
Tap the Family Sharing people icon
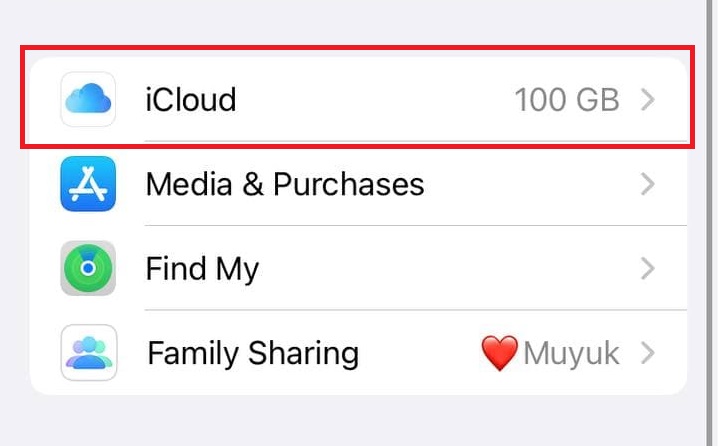[88, 353]
